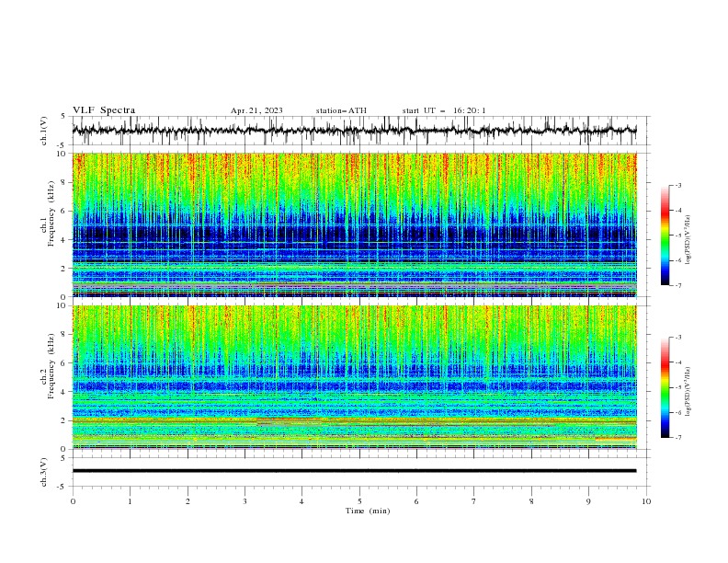Click the 'station=ATH' label

pyautogui.click(x=341, y=110)
